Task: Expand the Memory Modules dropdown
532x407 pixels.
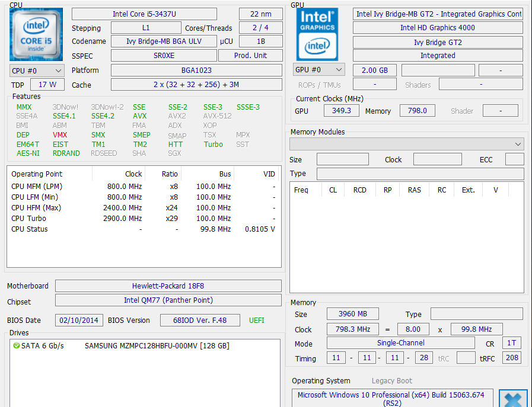Action: click(x=406, y=144)
